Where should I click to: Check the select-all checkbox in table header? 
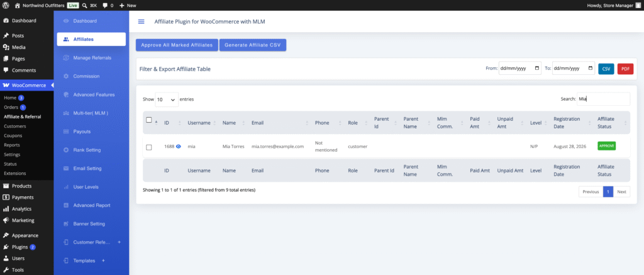[149, 120]
